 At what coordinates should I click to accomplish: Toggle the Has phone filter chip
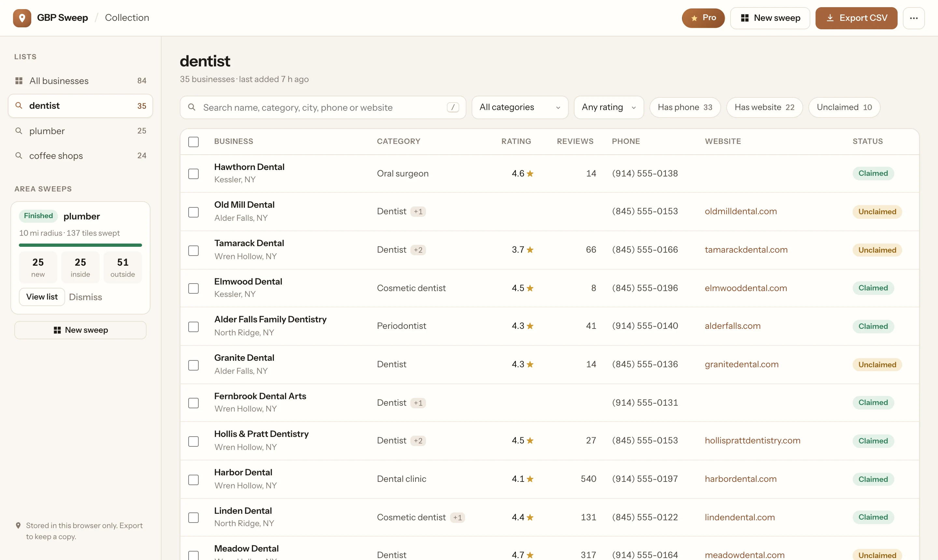tap(685, 107)
